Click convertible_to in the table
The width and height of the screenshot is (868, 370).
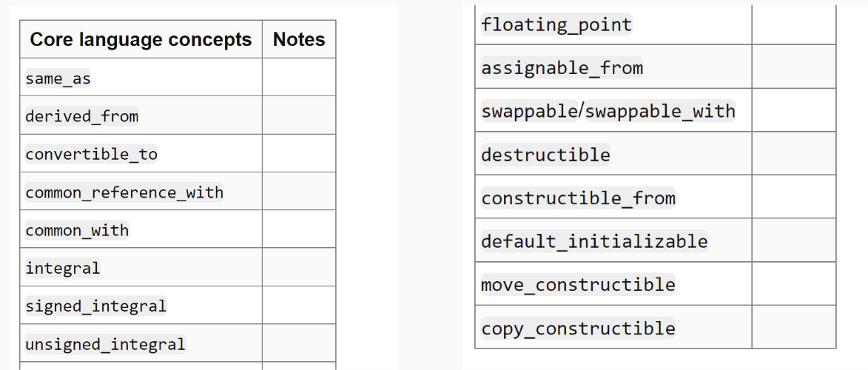coord(91,154)
